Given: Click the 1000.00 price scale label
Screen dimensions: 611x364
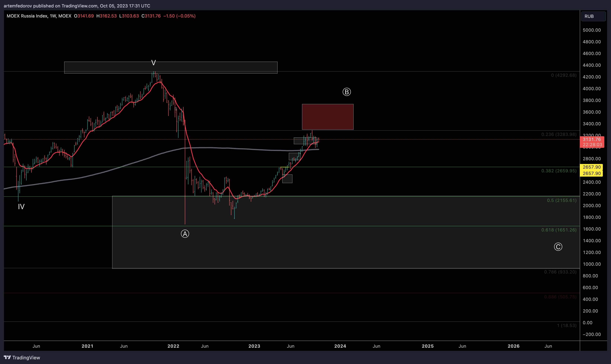Looking at the screenshot, I should [592, 264].
